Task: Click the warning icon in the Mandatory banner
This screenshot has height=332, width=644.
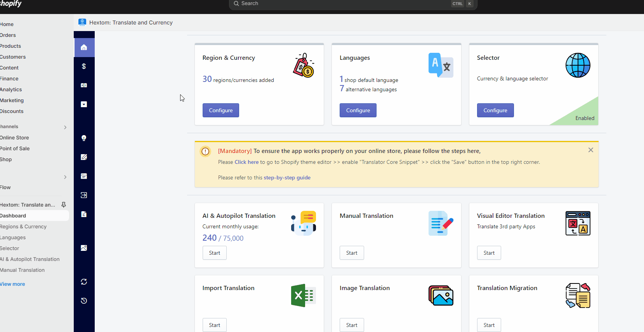Action: tap(205, 151)
